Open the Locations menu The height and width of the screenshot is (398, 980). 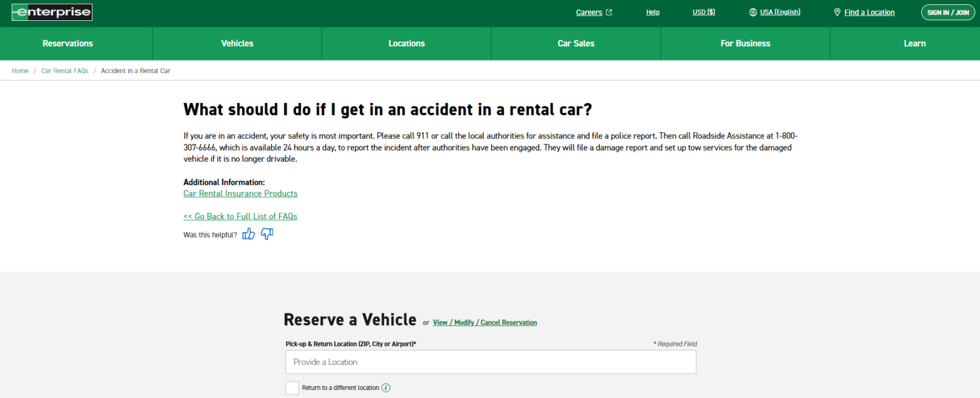407,43
